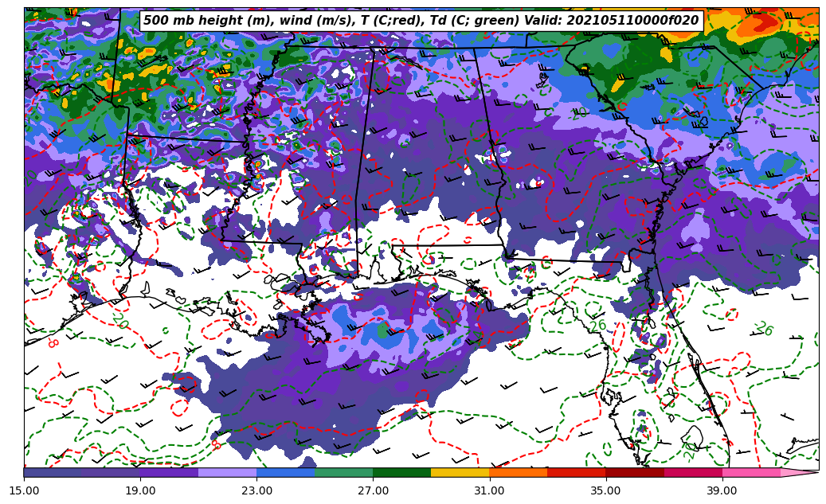The width and height of the screenshot is (826, 504).
Task: Click green contour label 20 over Texas coast
Action: [119, 321]
